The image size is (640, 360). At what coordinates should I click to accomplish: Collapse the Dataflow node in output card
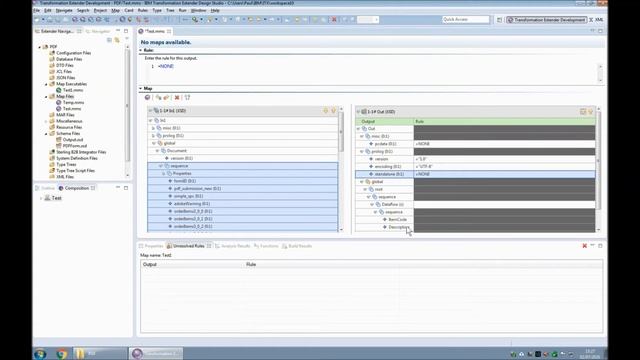pos(372,204)
